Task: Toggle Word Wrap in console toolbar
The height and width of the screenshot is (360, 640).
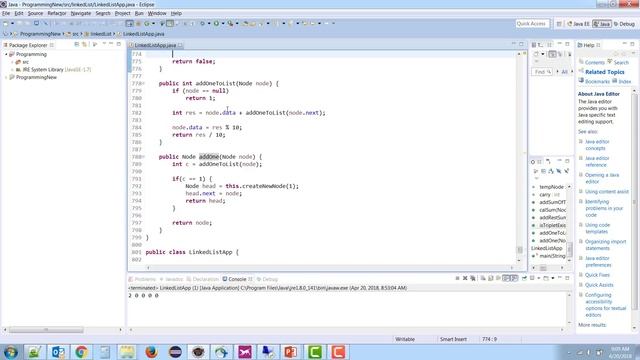Action: 498,278
